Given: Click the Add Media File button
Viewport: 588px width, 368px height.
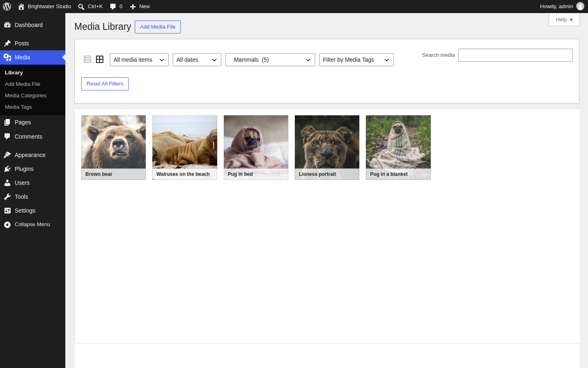Looking at the screenshot, I should click(x=158, y=27).
